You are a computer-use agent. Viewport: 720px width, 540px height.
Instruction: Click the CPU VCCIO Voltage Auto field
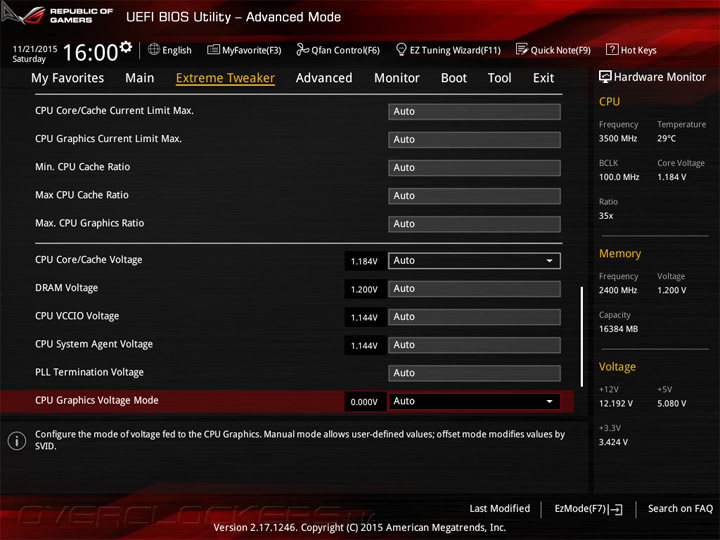point(474,317)
